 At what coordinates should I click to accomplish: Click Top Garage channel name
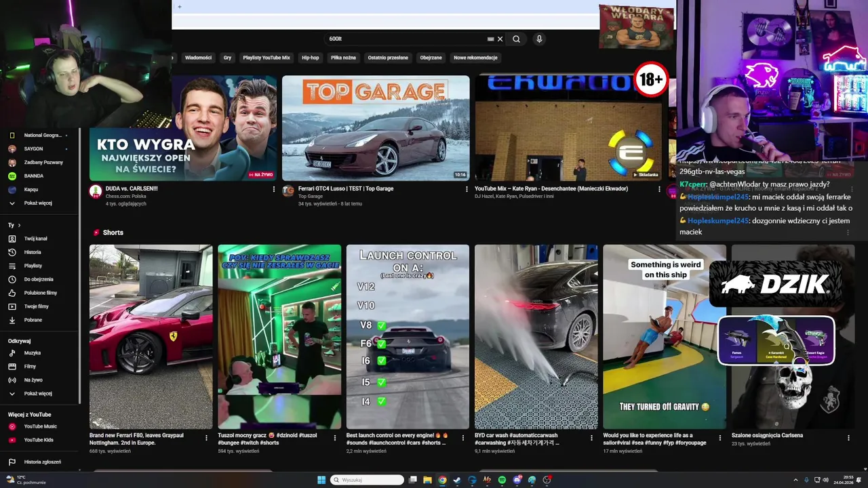[x=311, y=196]
